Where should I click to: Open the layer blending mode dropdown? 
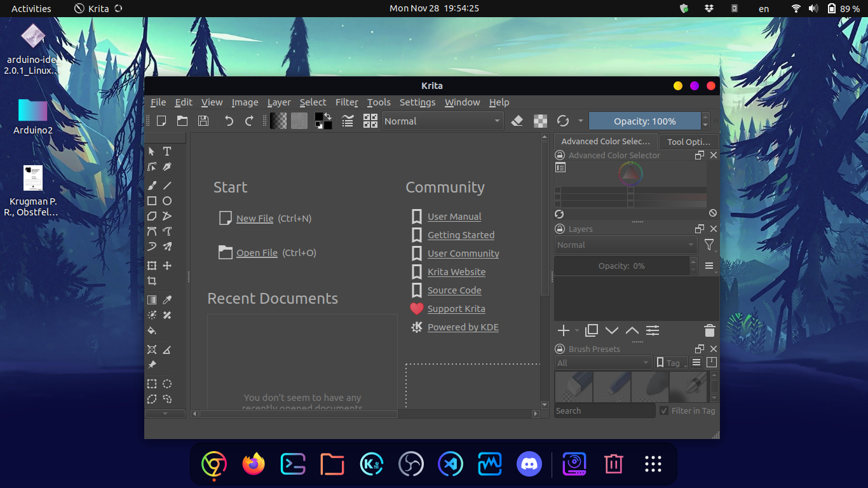[625, 245]
